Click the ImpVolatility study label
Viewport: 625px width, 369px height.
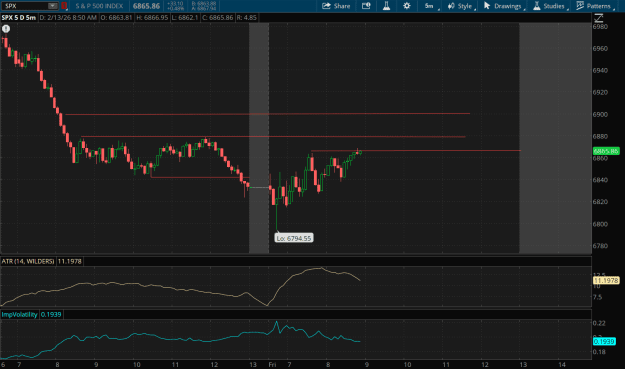click(x=20, y=314)
